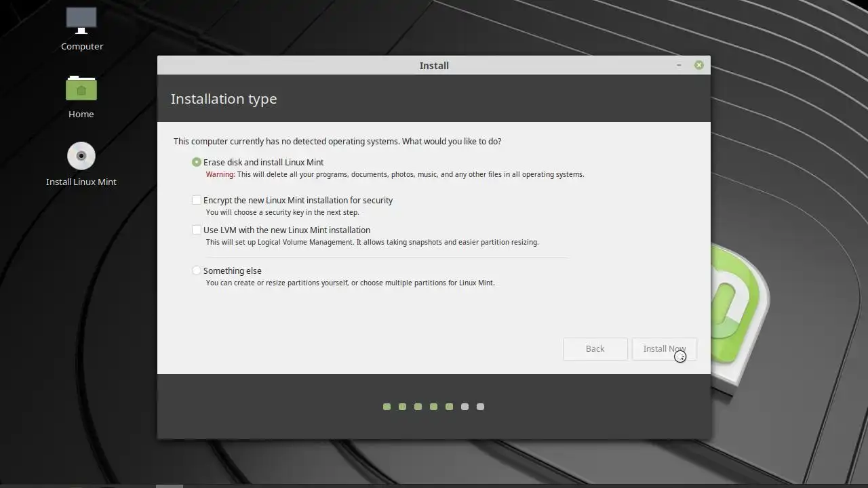Click the 'no detected operating systems' question text
The image size is (868, 488).
point(338,142)
